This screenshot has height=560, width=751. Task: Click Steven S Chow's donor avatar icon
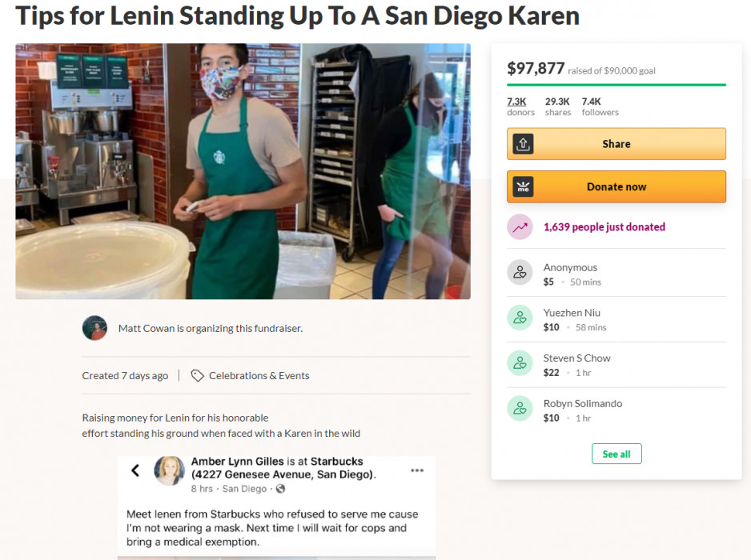coord(520,363)
